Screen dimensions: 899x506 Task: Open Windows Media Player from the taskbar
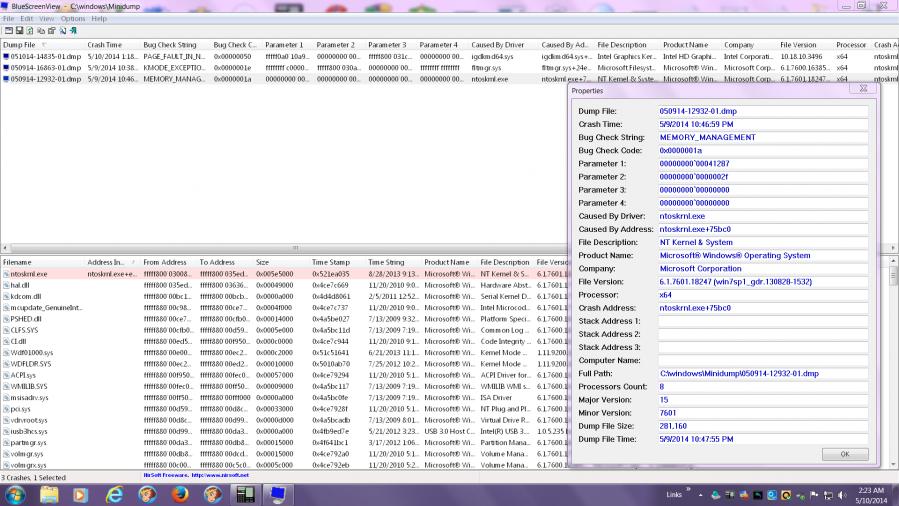(80, 494)
